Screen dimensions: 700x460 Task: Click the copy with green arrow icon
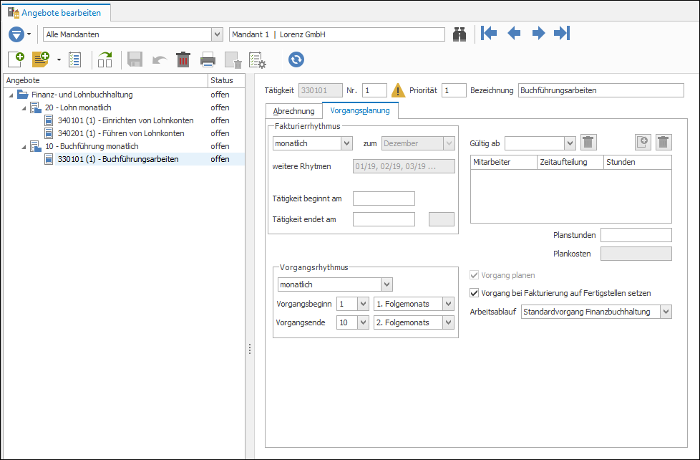click(105, 60)
